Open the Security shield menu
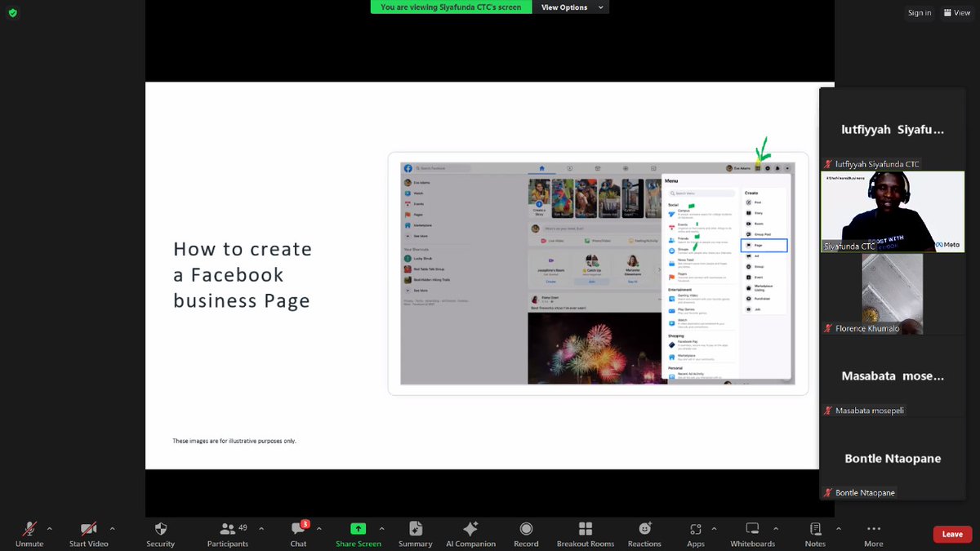 coord(160,534)
